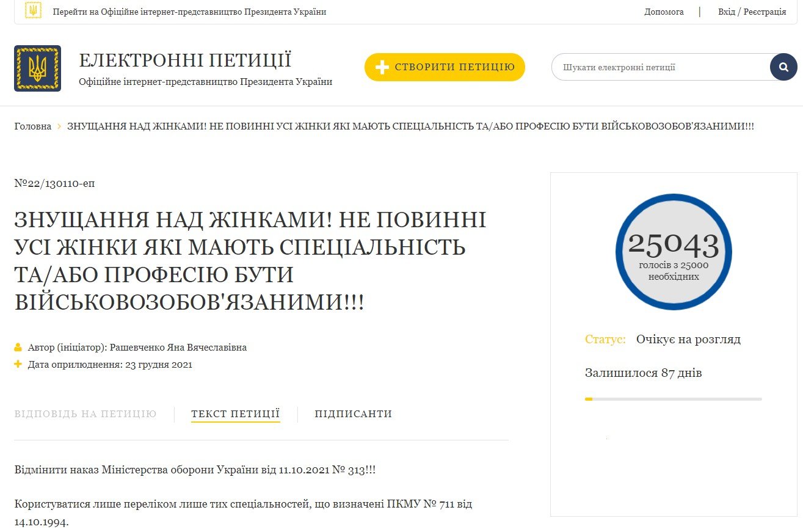Click the Електронні петиції site title

point(185,60)
